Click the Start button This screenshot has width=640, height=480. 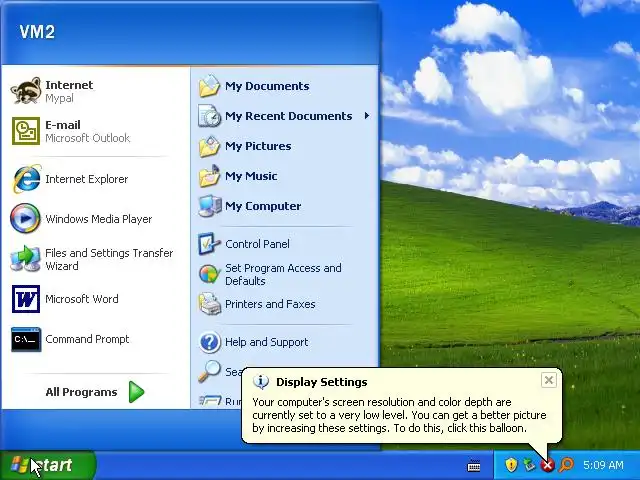[48, 465]
